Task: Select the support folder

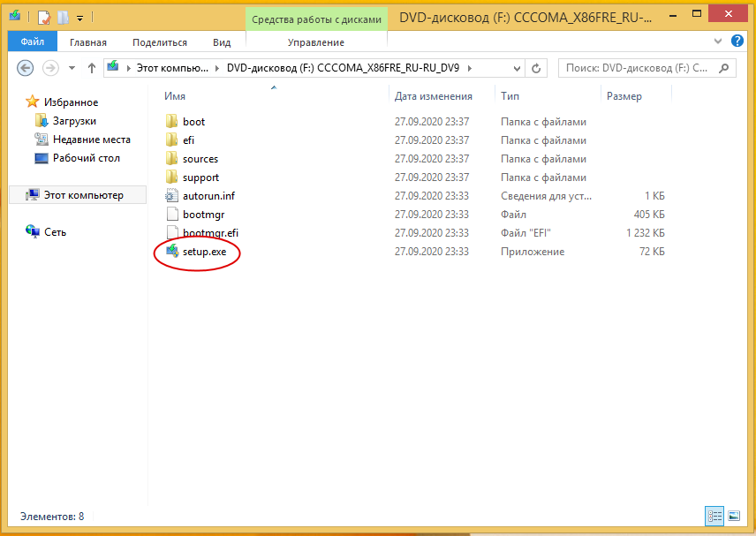Action: 200,177
